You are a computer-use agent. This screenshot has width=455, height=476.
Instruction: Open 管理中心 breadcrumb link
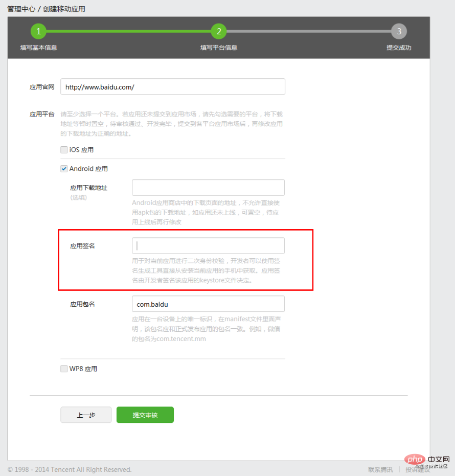click(x=21, y=9)
